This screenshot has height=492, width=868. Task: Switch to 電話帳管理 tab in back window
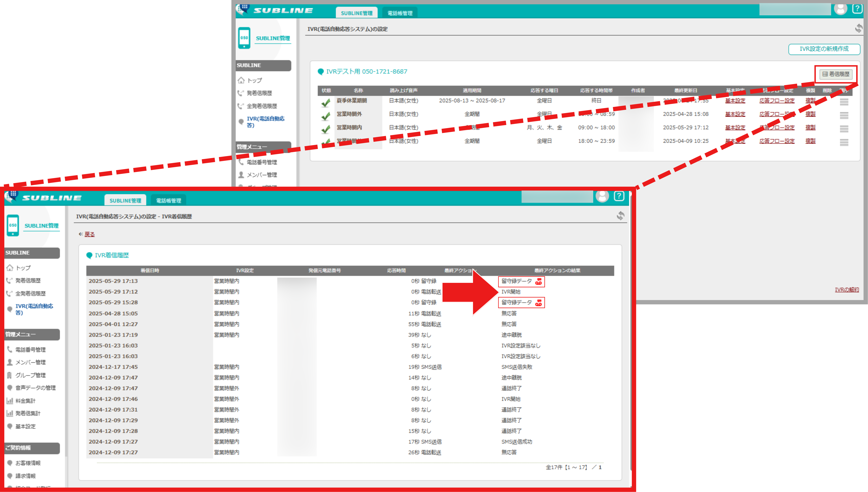pos(400,13)
